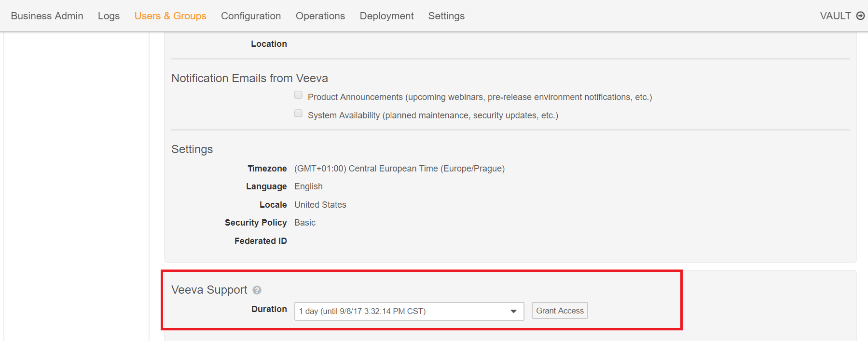Click the caret arrow in Duration field
The image size is (868, 341).
pos(513,311)
